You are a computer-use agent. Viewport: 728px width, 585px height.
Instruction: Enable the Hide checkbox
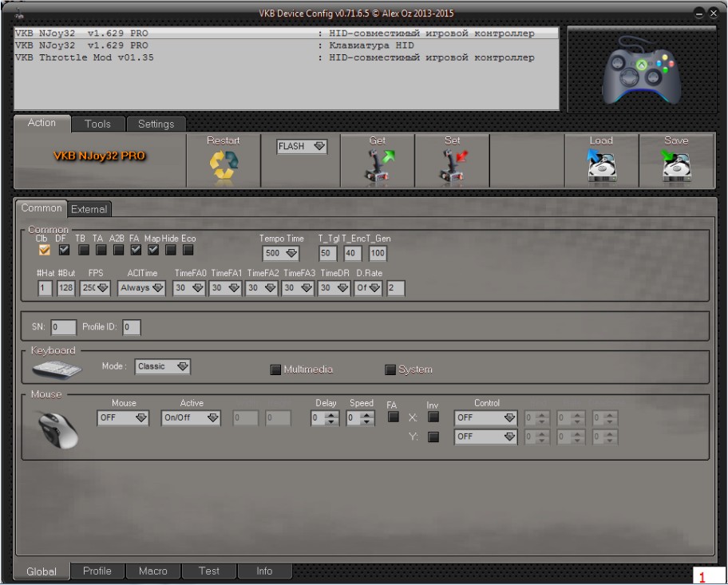point(170,250)
